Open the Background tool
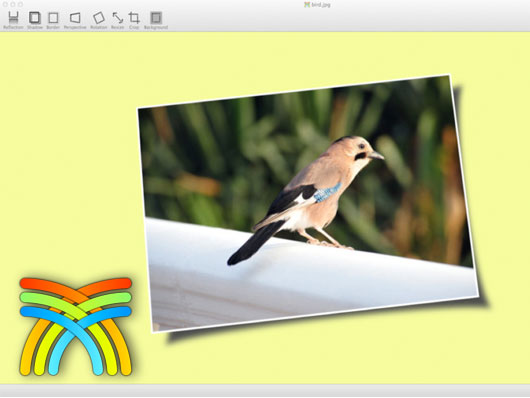The height and width of the screenshot is (398, 530). (156, 20)
